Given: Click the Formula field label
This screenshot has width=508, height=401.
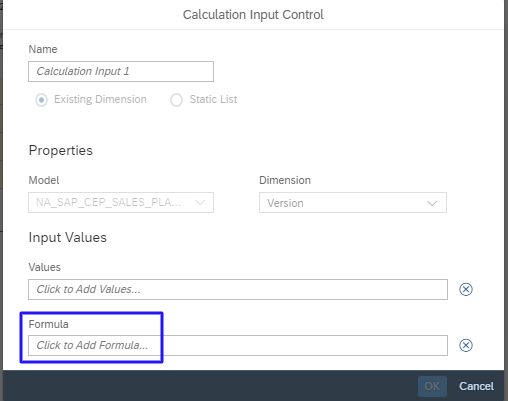Looking at the screenshot, I should point(48,324).
